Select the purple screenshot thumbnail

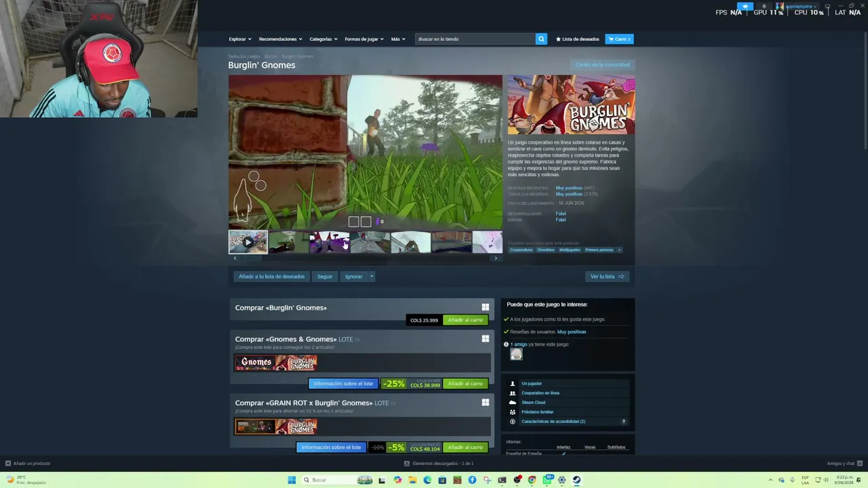tap(330, 242)
